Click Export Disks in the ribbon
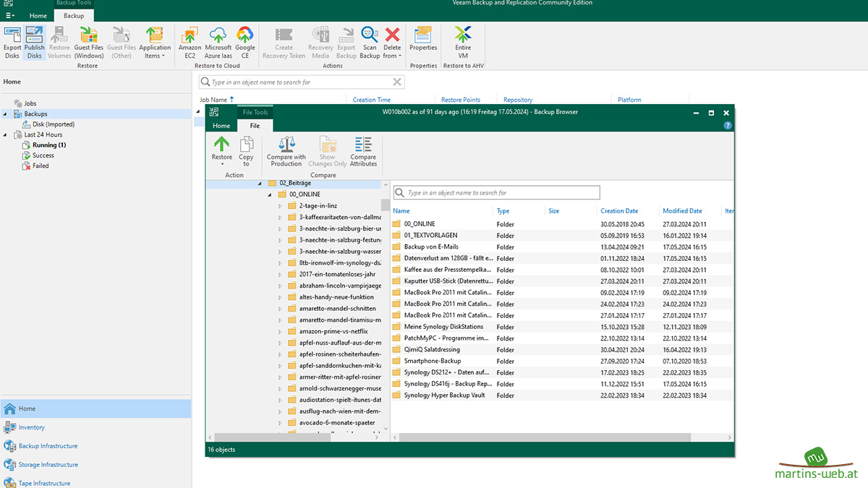The image size is (868, 488). [12, 43]
